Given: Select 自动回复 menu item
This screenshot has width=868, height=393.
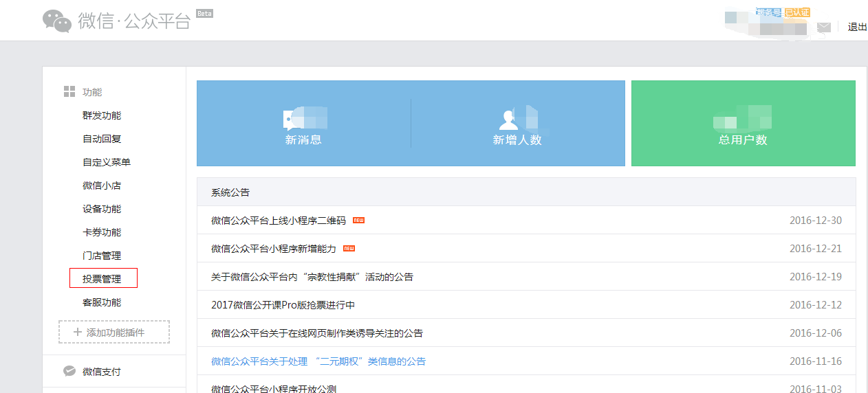Looking at the screenshot, I should tap(102, 139).
